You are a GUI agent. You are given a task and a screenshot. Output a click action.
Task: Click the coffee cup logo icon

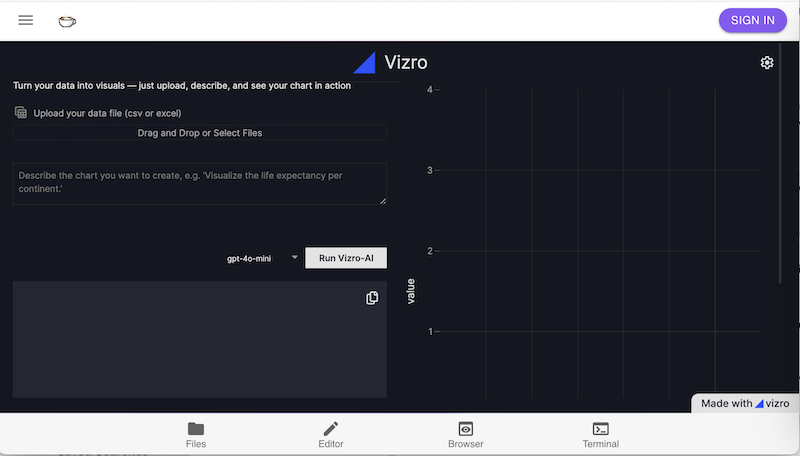coord(67,20)
